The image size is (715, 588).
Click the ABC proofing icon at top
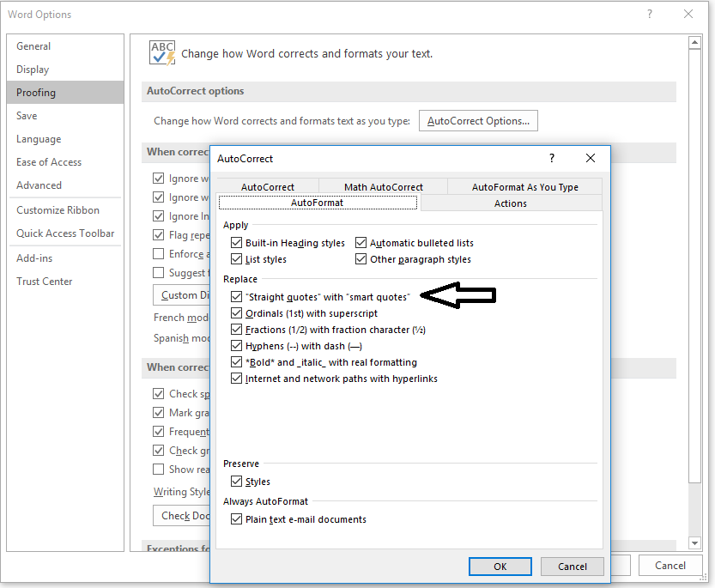pos(161,52)
